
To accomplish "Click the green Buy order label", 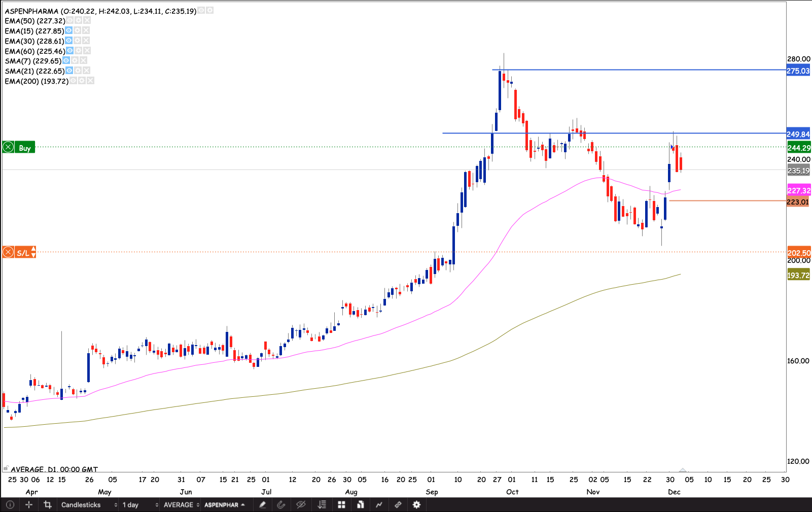I will tap(24, 148).
